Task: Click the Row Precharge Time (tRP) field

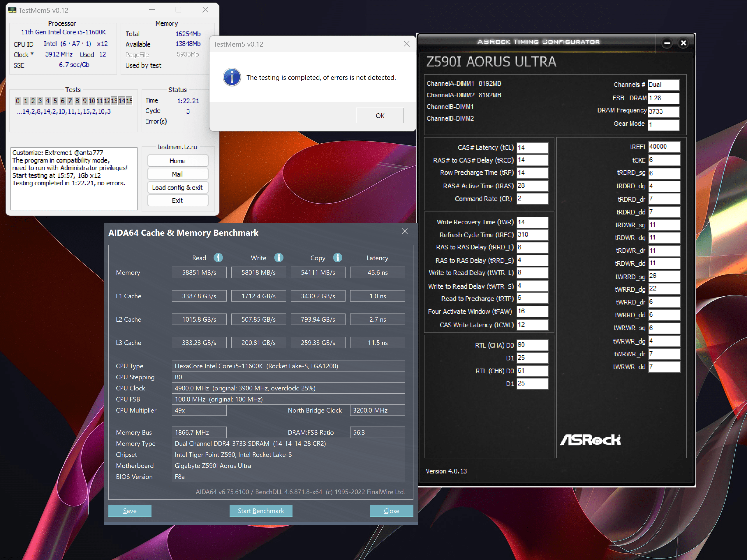Action: [532, 172]
